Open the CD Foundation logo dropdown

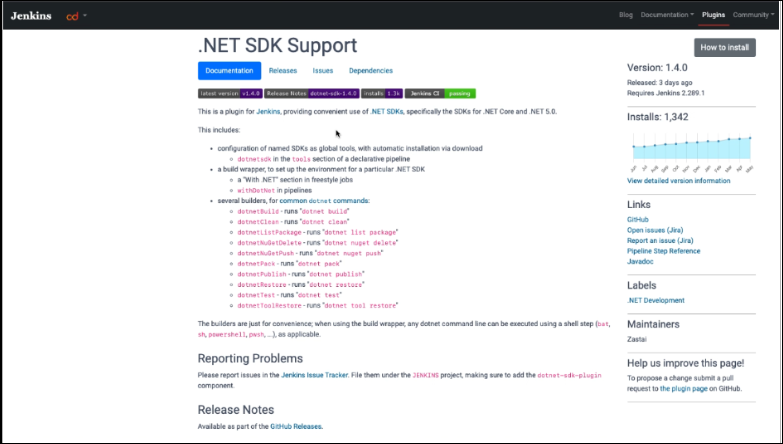[76, 16]
